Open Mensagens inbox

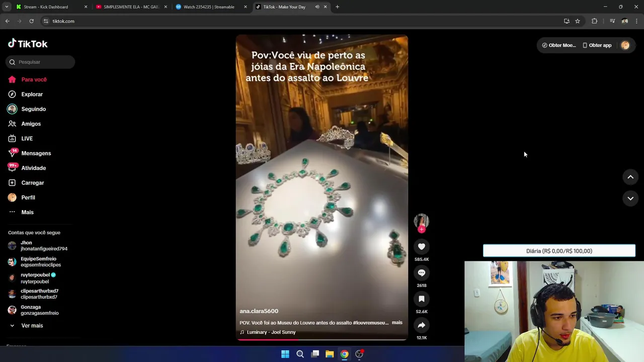(x=30, y=153)
